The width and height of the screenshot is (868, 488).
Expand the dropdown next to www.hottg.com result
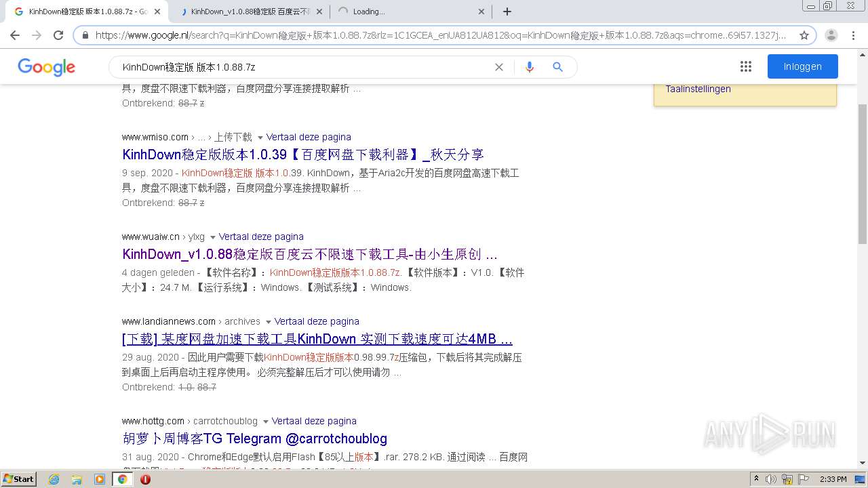(265, 422)
